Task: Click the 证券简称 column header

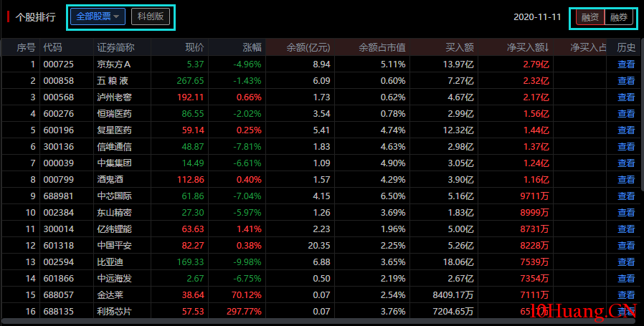Action: click(116, 47)
